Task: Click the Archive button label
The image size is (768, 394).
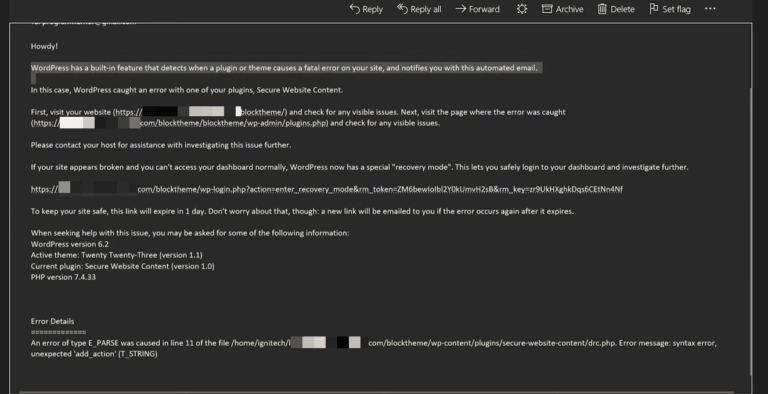Action: coord(570,9)
